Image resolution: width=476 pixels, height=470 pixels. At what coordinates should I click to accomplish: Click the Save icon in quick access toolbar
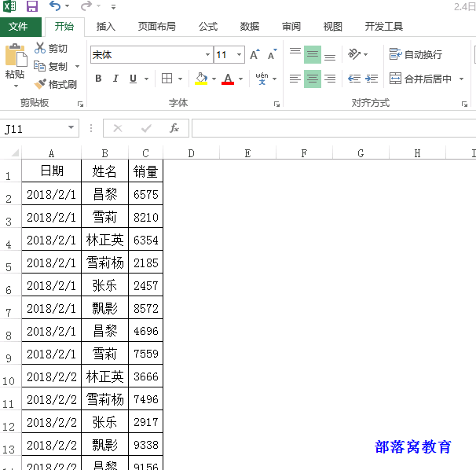tap(32, 7)
